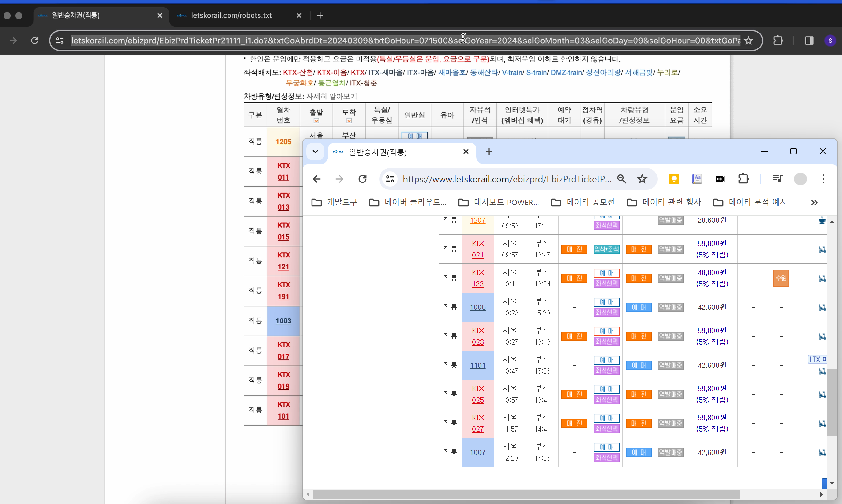Click the zoom magnifier icon in address bar
842x504 pixels.
coord(621,179)
